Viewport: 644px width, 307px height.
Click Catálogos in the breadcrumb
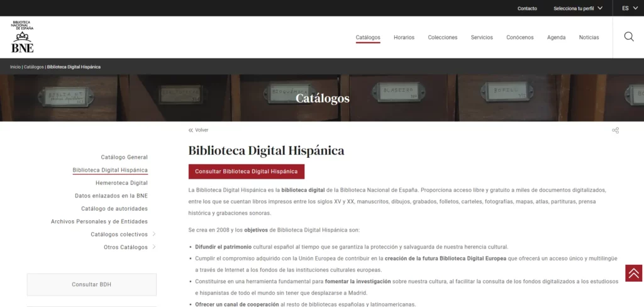tap(34, 67)
